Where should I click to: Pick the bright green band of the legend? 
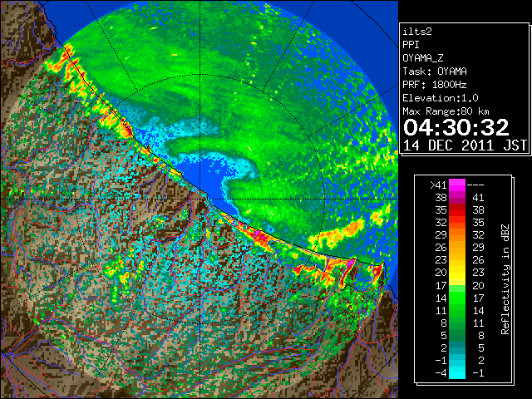[x=457, y=298]
